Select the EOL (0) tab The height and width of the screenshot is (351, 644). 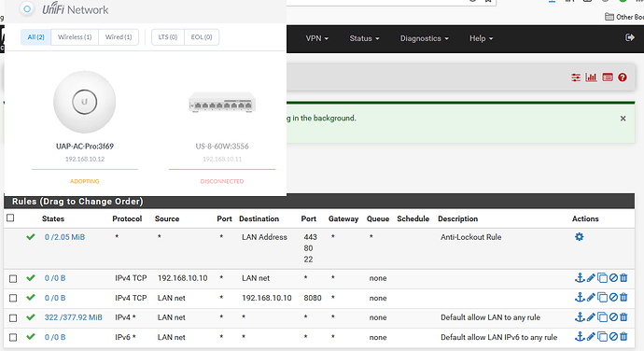[x=202, y=37]
